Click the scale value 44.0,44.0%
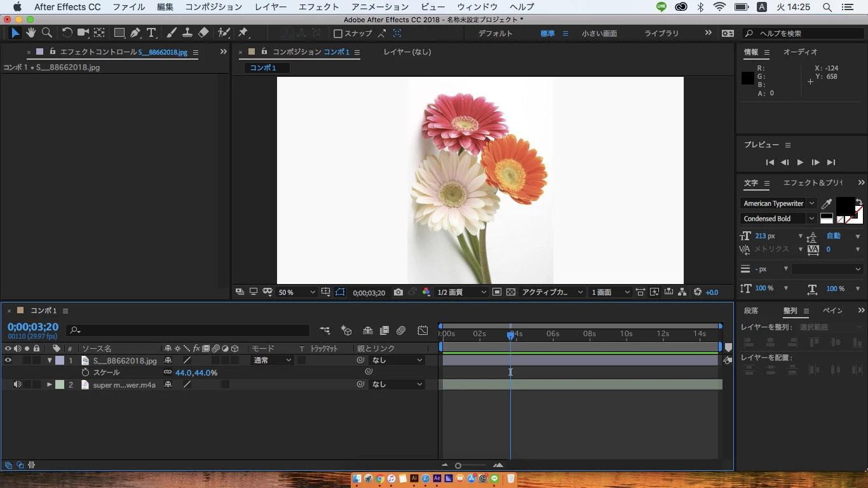 click(x=196, y=373)
